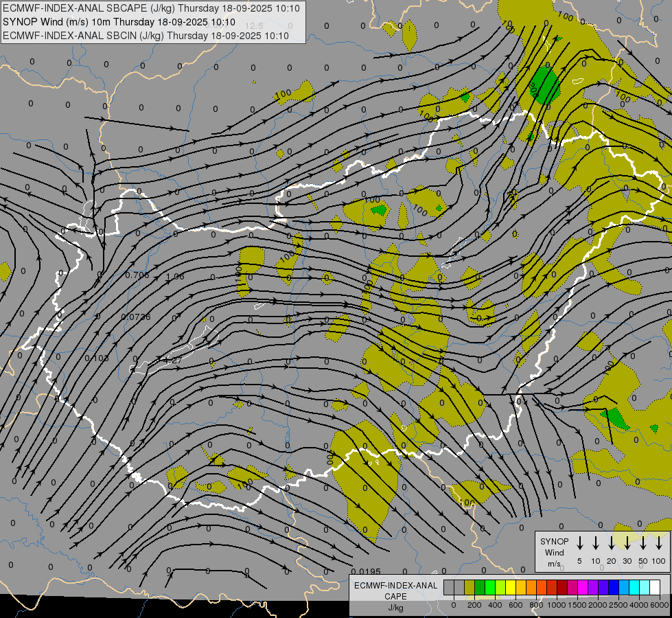Select the olive swatch in the CAPE colour bar

point(470,587)
